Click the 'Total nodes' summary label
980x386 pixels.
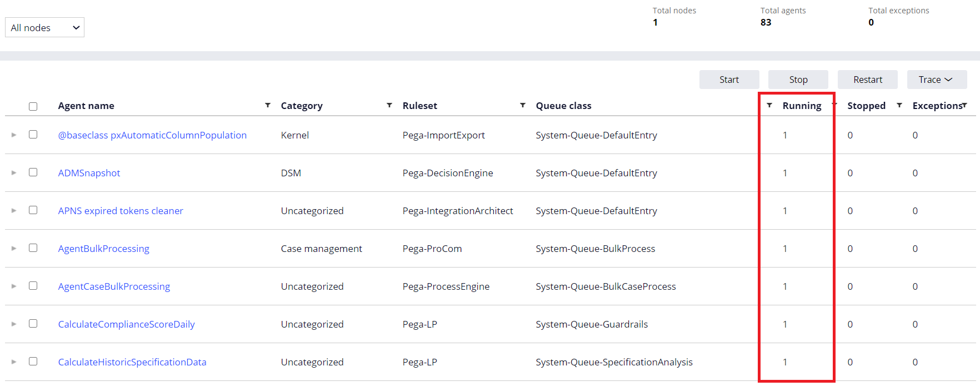coord(674,11)
